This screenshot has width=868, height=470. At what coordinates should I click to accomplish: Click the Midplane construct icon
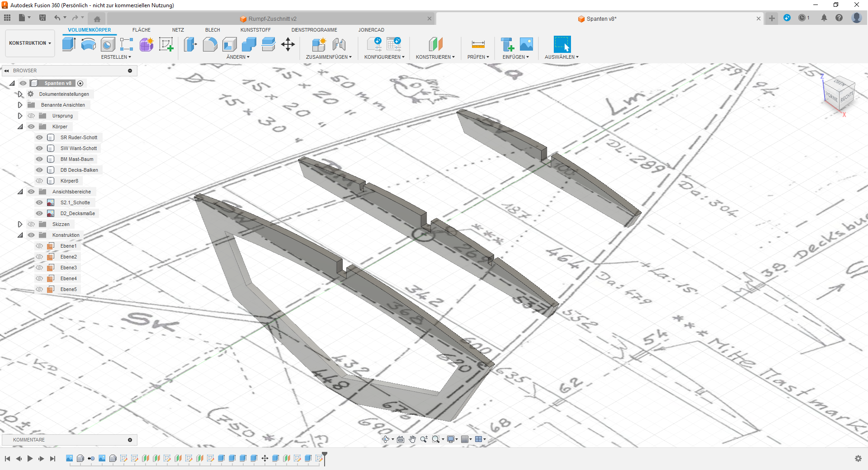[x=435, y=44]
